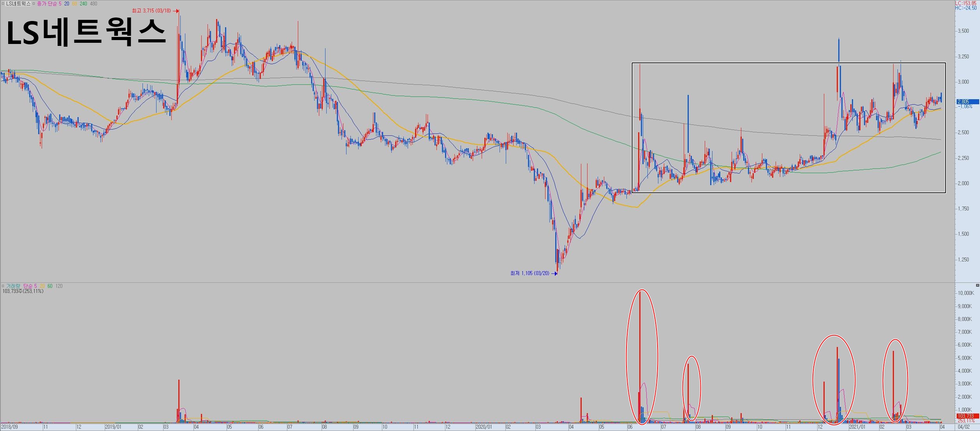Click the small button atop the volume axis

(x=977, y=286)
